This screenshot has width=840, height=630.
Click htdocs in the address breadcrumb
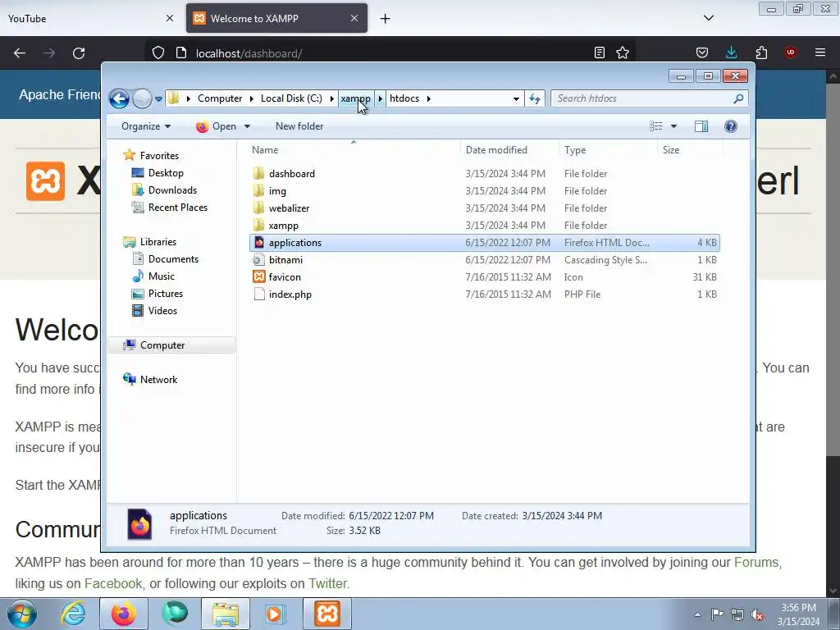coord(404,98)
